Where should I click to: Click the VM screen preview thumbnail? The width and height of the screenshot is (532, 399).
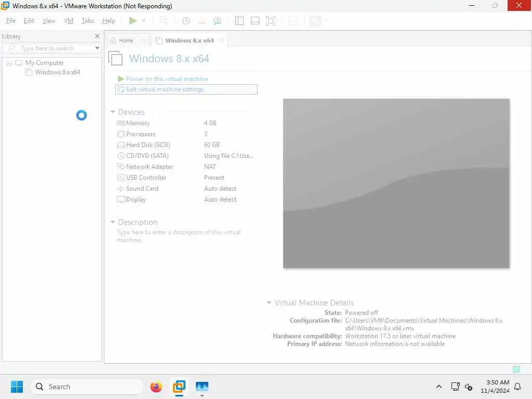pos(396,183)
